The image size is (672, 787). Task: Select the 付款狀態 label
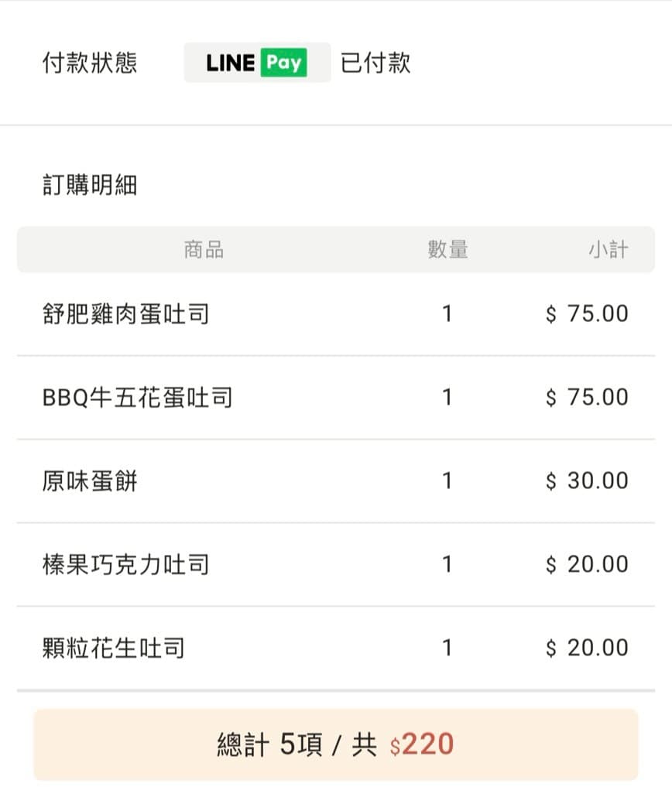click(x=90, y=63)
